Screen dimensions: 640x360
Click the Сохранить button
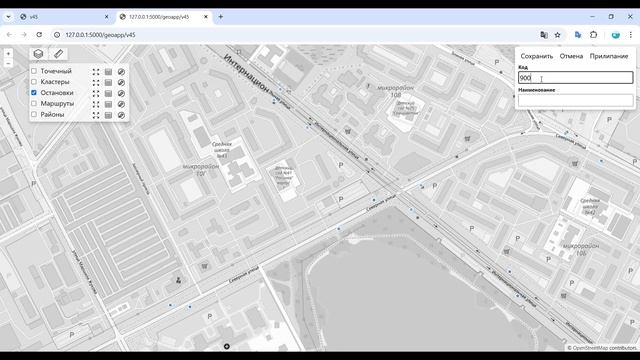(537, 56)
